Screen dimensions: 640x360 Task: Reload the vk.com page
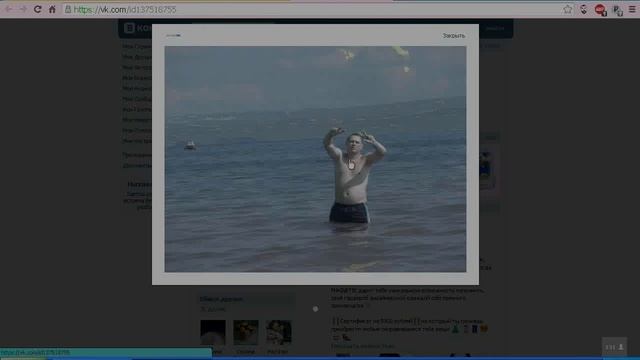click(37, 9)
